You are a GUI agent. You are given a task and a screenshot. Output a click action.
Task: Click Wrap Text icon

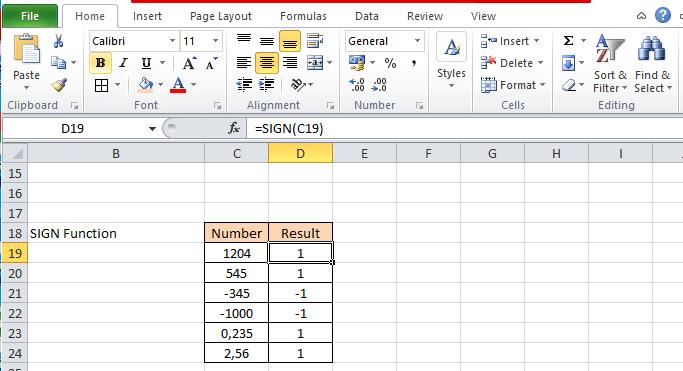[315, 41]
